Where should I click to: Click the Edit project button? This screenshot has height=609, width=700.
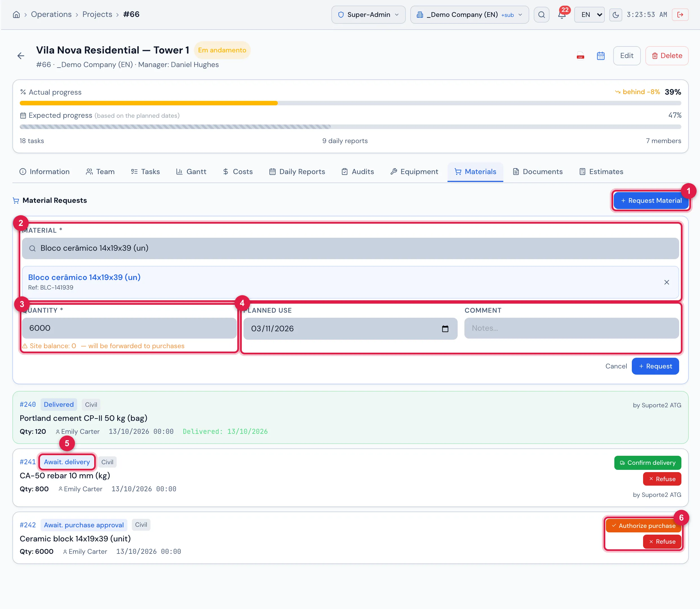click(x=626, y=56)
